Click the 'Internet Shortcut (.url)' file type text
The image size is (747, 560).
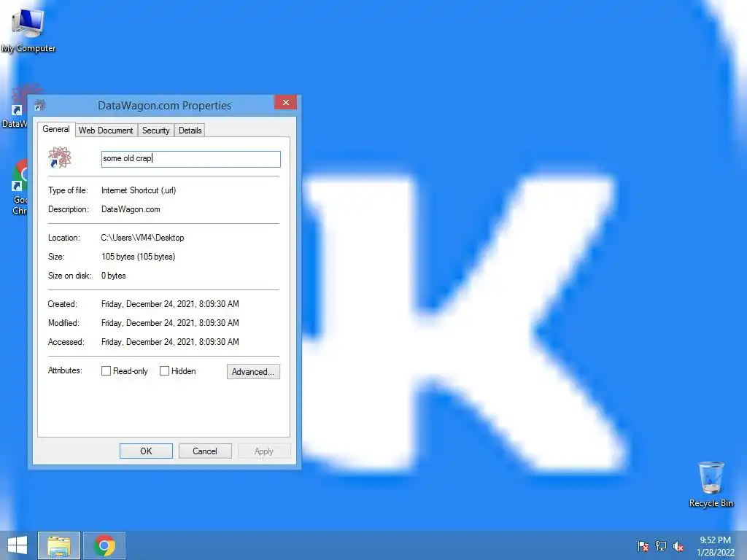(x=139, y=190)
